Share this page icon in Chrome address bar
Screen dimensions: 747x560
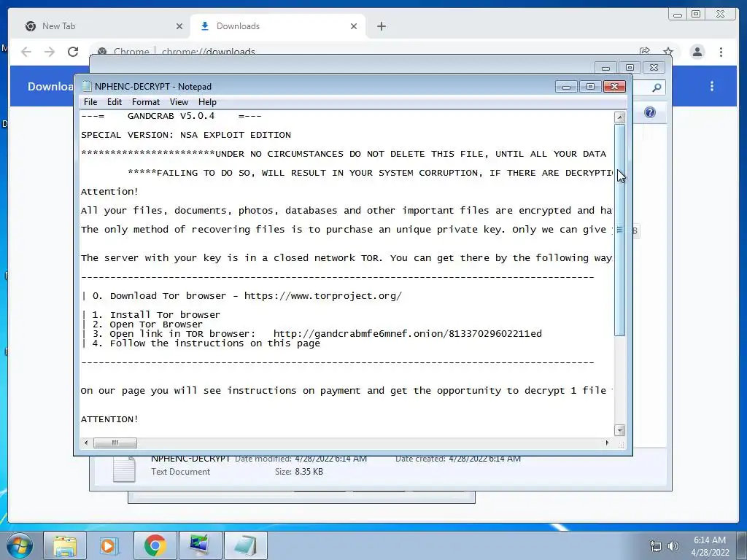645,51
